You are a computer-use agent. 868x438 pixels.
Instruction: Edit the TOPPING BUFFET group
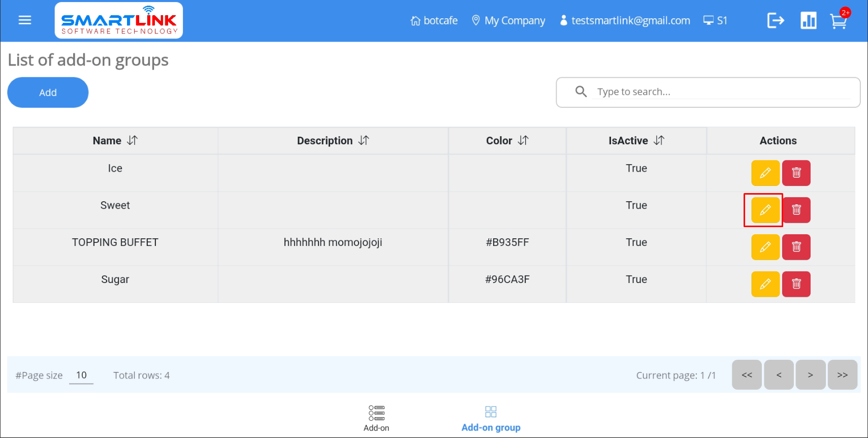(x=765, y=247)
